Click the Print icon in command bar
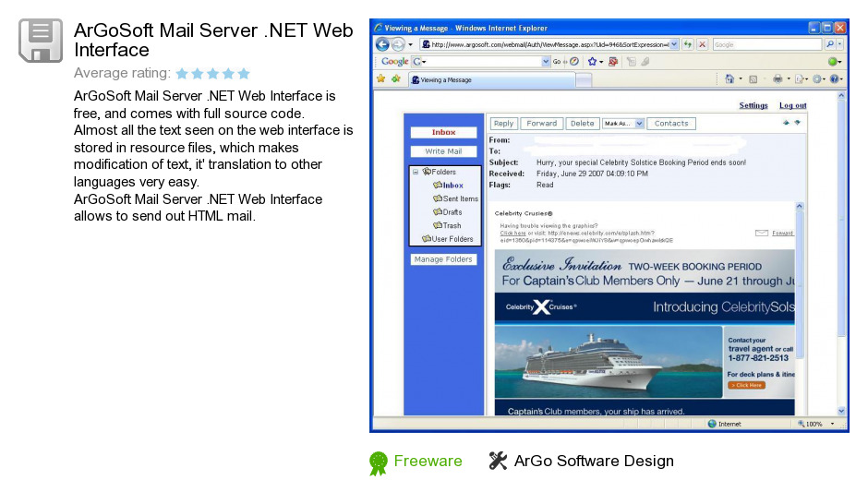Viewport: 868px width, 504px height. pos(778,79)
